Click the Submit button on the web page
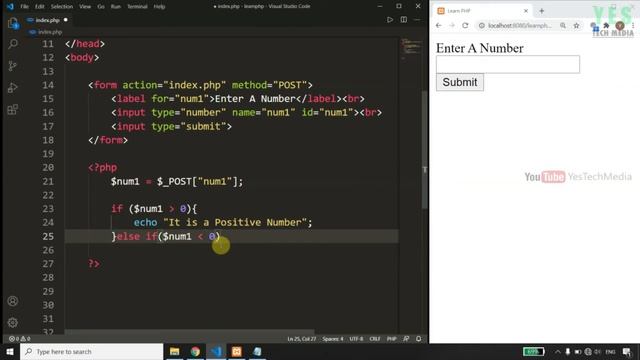 (x=460, y=82)
